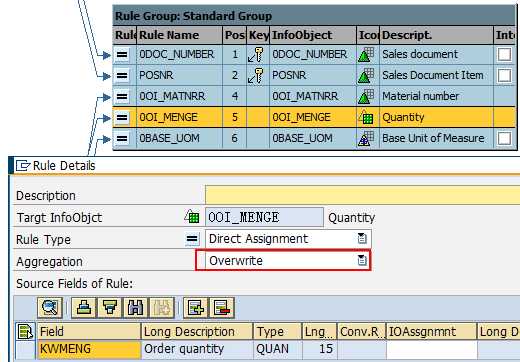This screenshot has width=520, height=362.
Task: Click the Sort Ascending toolbar icon
Action: [x=84, y=307]
